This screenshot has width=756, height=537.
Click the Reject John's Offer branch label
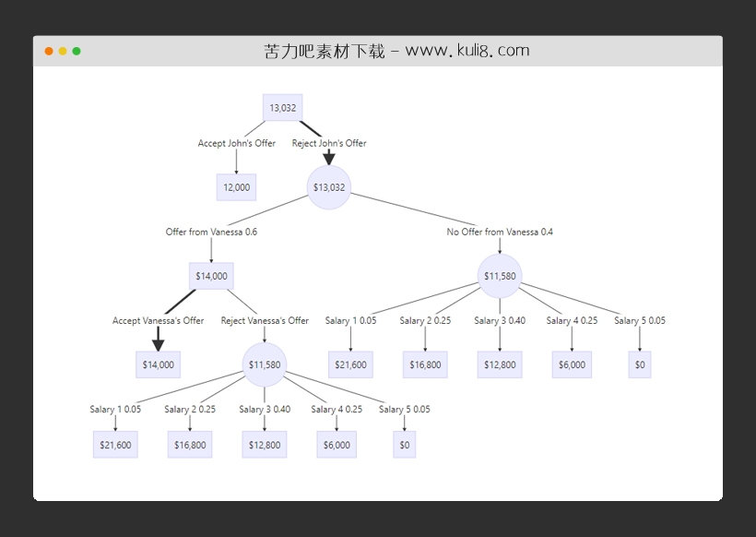(329, 143)
